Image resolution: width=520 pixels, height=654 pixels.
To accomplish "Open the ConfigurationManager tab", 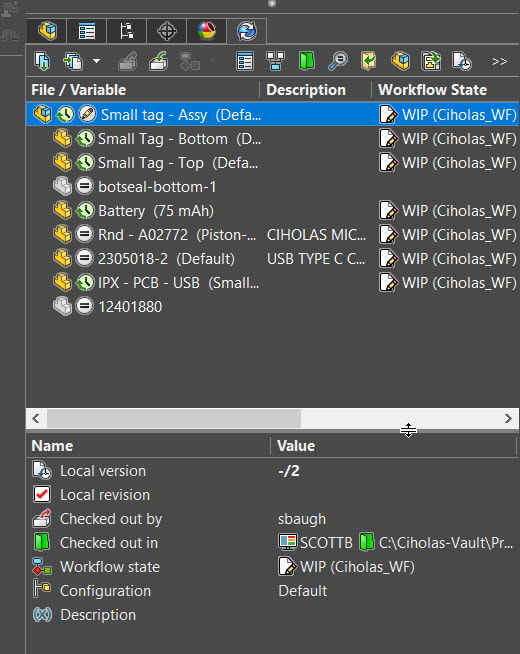I will [127, 31].
